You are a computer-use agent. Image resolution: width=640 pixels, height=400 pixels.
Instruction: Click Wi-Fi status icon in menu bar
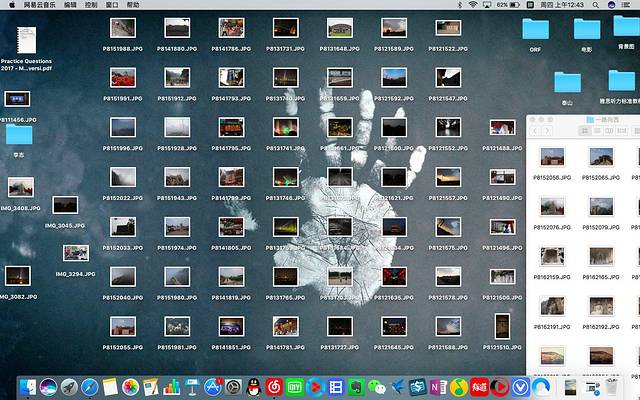[471, 5]
